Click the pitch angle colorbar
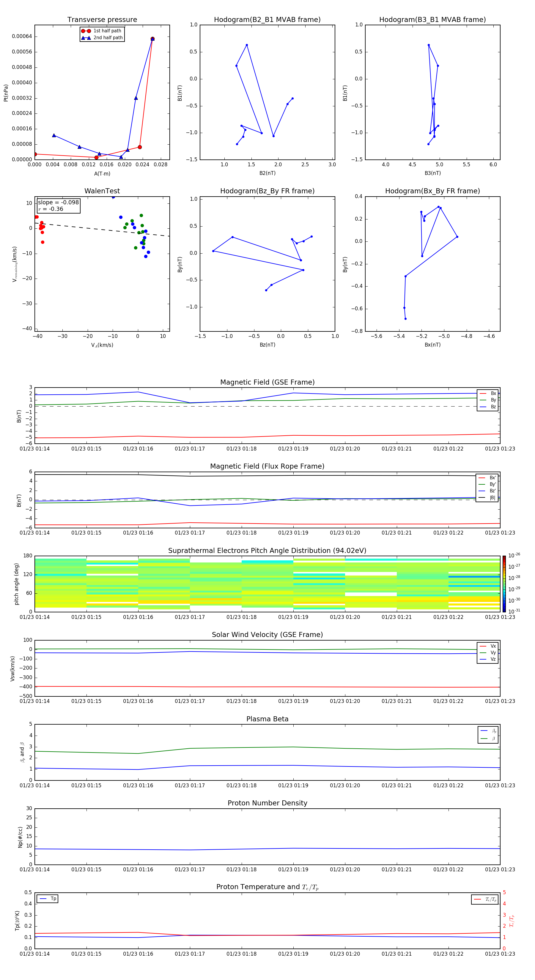The width and height of the screenshot is (535, 980). (x=504, y=584)
